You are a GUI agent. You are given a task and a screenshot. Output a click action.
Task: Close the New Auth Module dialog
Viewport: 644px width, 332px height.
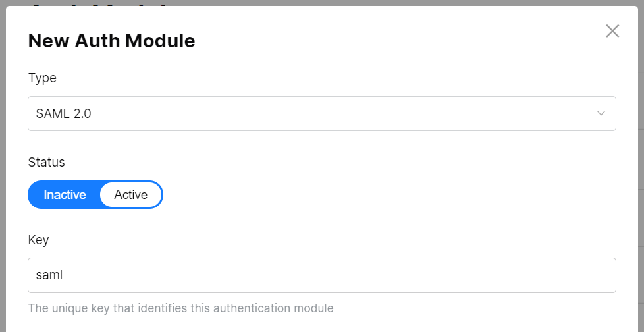(x=612, y=31)
